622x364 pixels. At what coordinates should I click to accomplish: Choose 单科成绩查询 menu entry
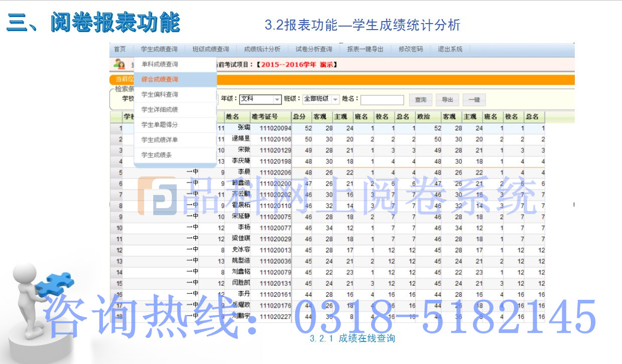(x=160, y=64)
